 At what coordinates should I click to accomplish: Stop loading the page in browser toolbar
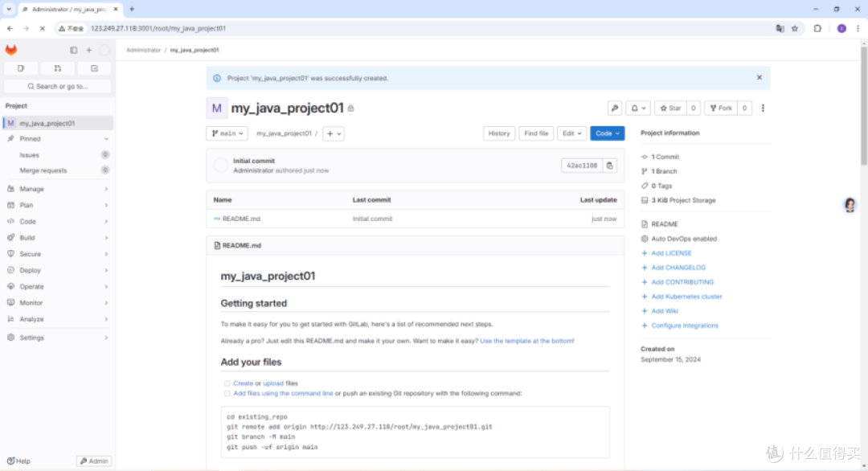click(42, 28)
